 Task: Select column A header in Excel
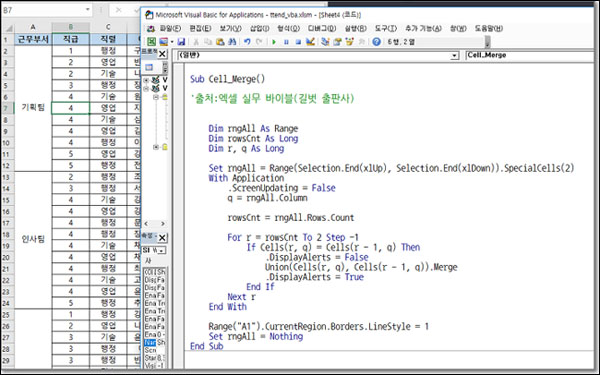(33, 27)
